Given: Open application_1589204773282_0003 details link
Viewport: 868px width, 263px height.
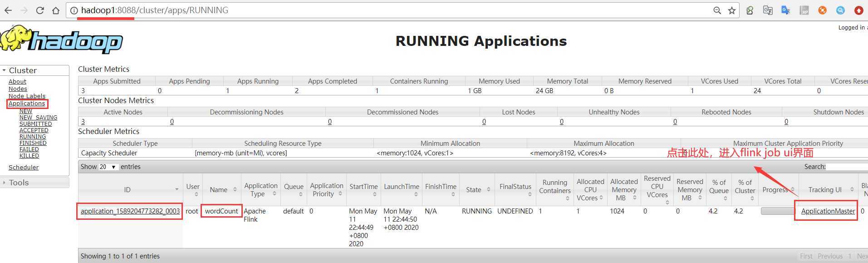Looking at the screenshot, I should click(x=130, y=211).
